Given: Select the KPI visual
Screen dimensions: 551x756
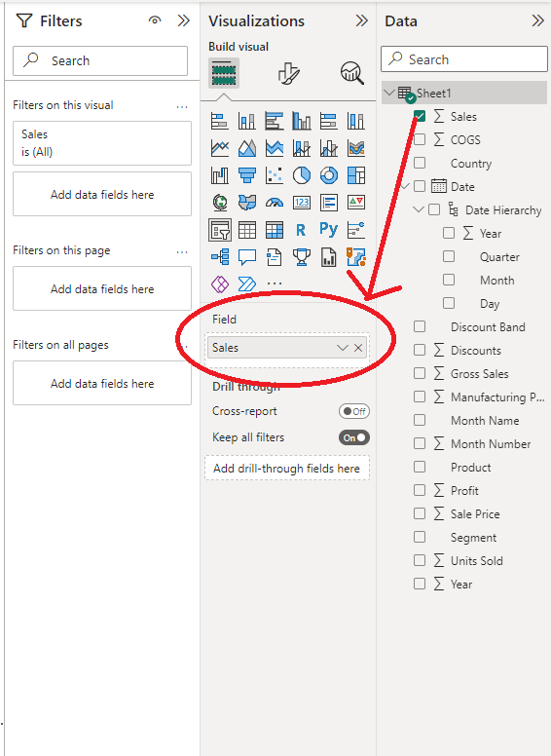Looking at the screenshot, I should click(356, 203).
